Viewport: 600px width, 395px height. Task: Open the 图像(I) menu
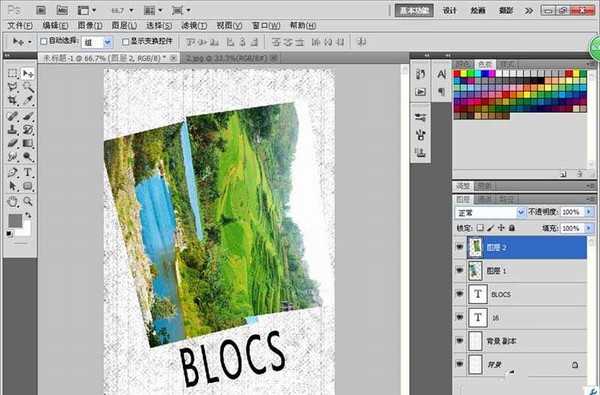(90, 26)
